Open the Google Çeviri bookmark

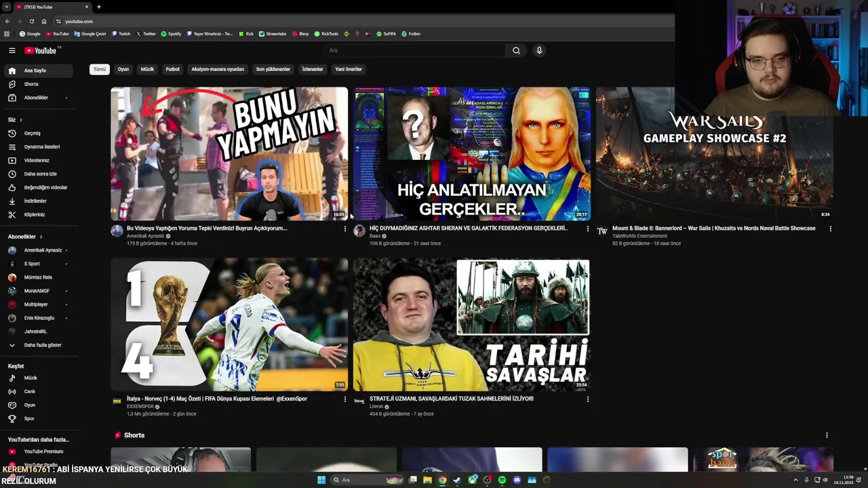90,34
